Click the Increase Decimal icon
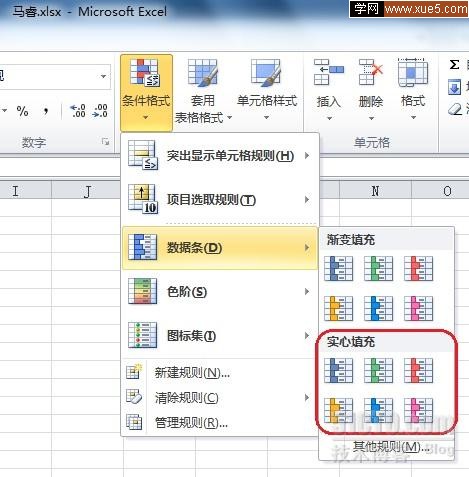The width and height of the screenshot is (469, 477). tap(77, 111)
